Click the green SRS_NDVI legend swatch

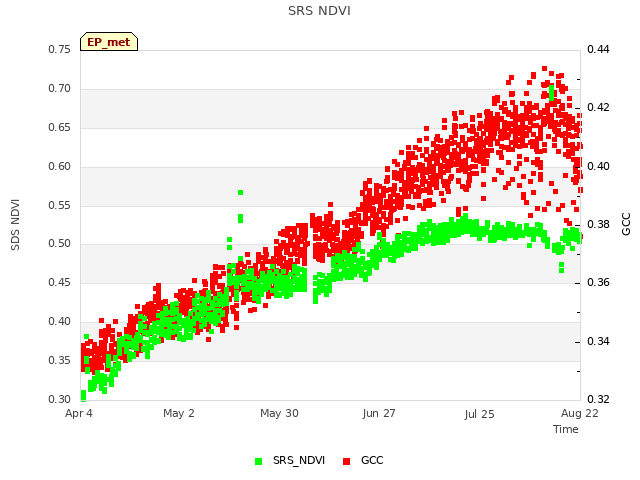[258, 461]
